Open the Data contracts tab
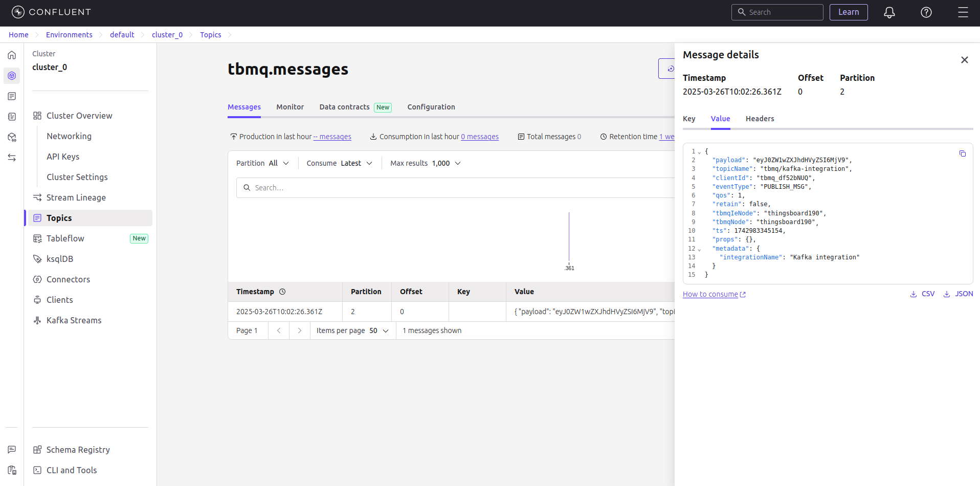Viewport: 980px width, 486px height. click(355, 107)
